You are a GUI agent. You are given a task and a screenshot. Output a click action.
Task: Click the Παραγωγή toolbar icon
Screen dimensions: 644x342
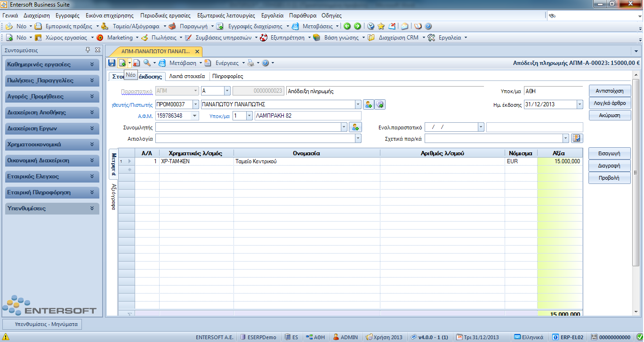(173, 26)
